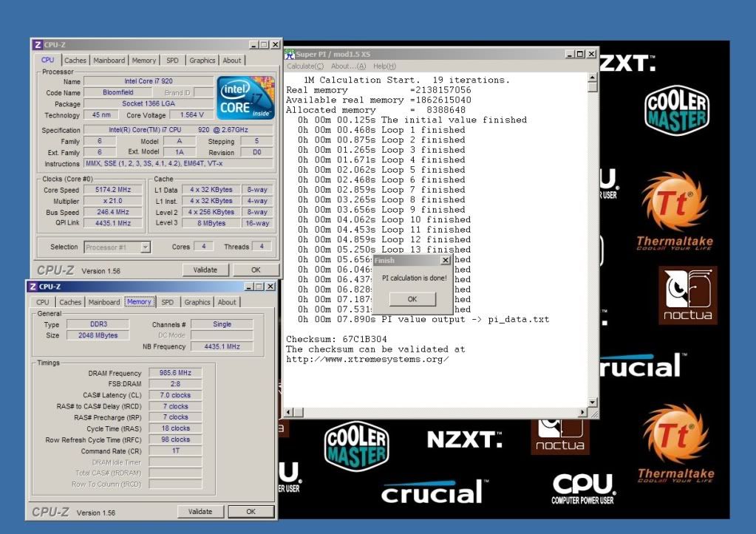Click the Intel Core i7 logo in CPU-Z

pos(246,97)
